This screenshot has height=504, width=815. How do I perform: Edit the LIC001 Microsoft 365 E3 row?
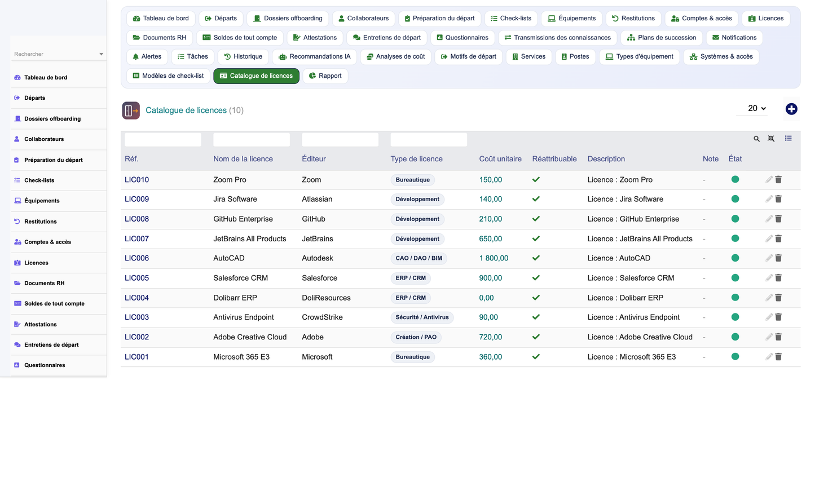[769, 357]
